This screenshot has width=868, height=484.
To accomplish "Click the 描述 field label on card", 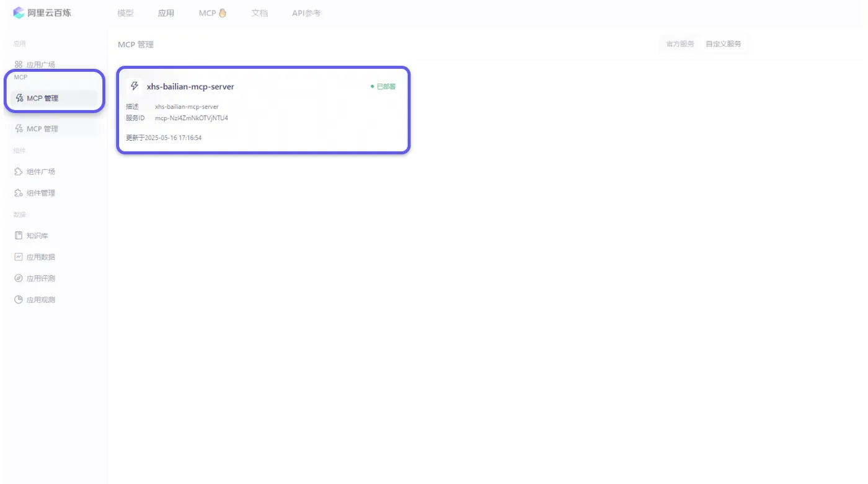I will (x=132, y=107).
